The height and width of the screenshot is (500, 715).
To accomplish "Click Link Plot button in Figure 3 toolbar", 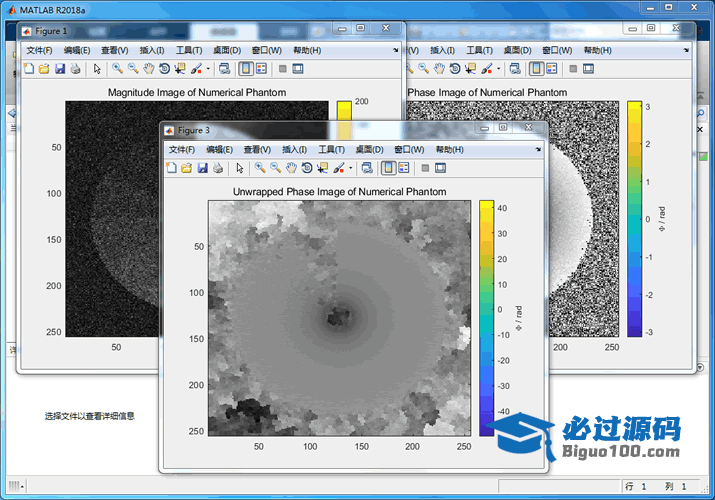I will [367, 168].
